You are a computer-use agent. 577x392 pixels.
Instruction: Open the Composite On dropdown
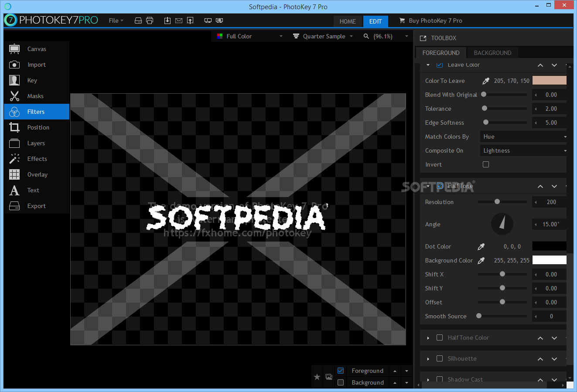click(523, 150)
